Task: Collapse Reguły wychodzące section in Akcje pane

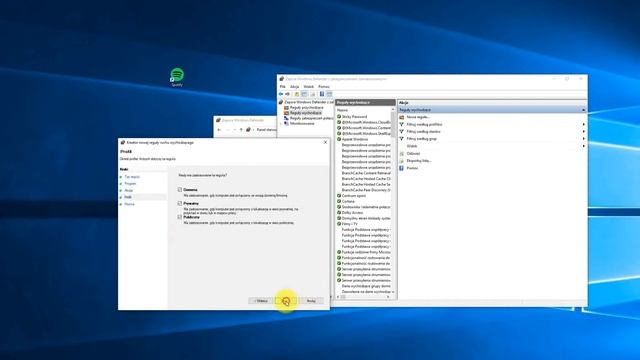Action: [584, 110]
